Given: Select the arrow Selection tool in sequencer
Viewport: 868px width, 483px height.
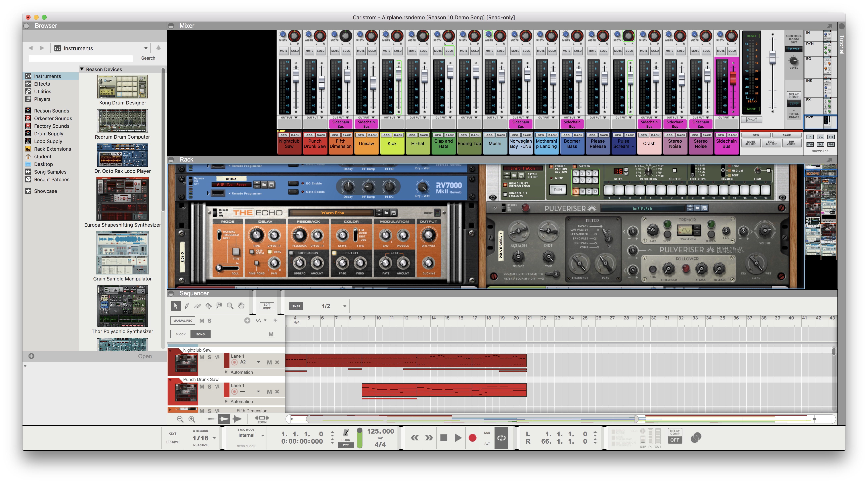Looking at the screenshot, I should 176,306.
